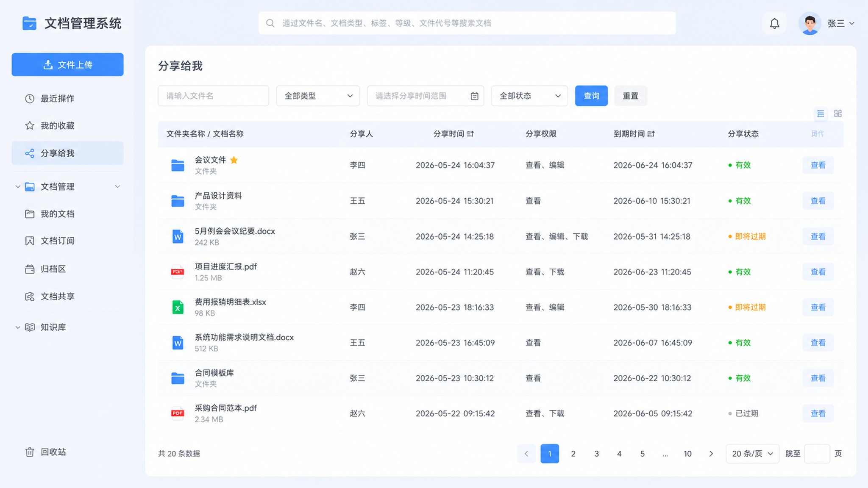Viewport: 868px width, 488px height.
Task: Collapse the 文档管理 section
Action: [117, 186]
